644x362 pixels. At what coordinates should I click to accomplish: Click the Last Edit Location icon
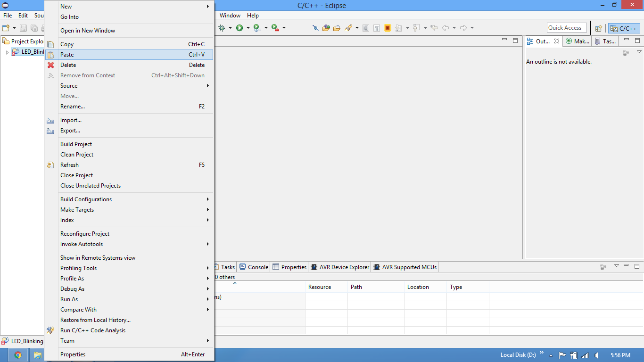434,28
